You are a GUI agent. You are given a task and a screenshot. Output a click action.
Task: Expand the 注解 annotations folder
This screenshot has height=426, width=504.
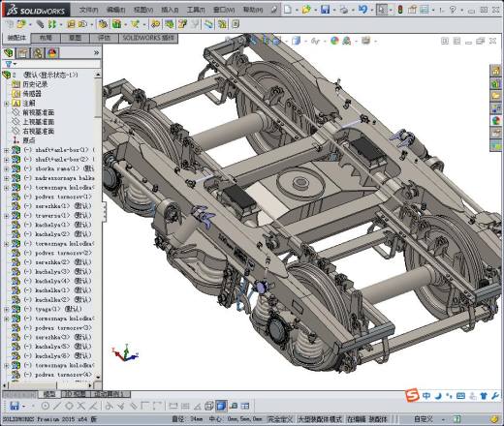(6, 104)
